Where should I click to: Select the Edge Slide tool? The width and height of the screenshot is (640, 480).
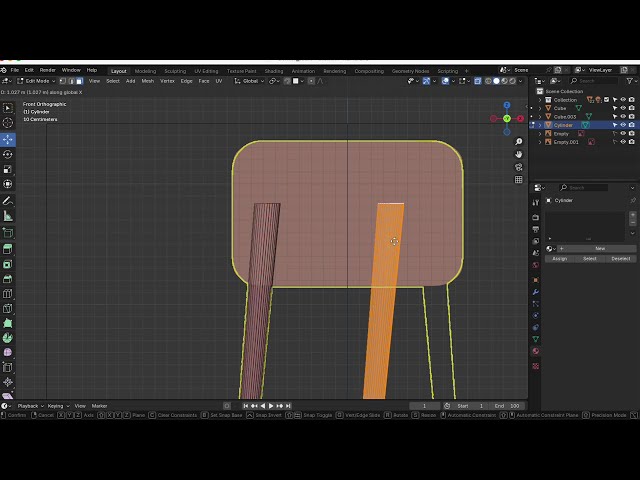pyautogui.click(x=8, y=367)
